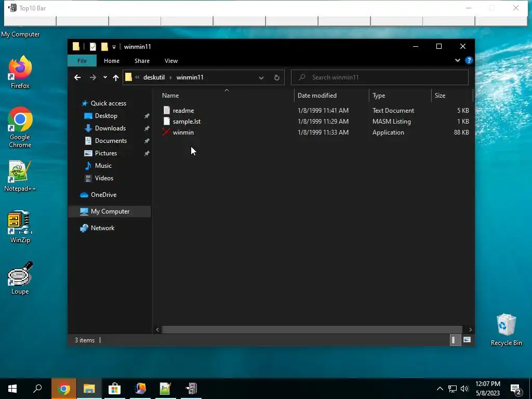Open OneDrive in navigation pane
532x399 pixels.
click(103, 195)
